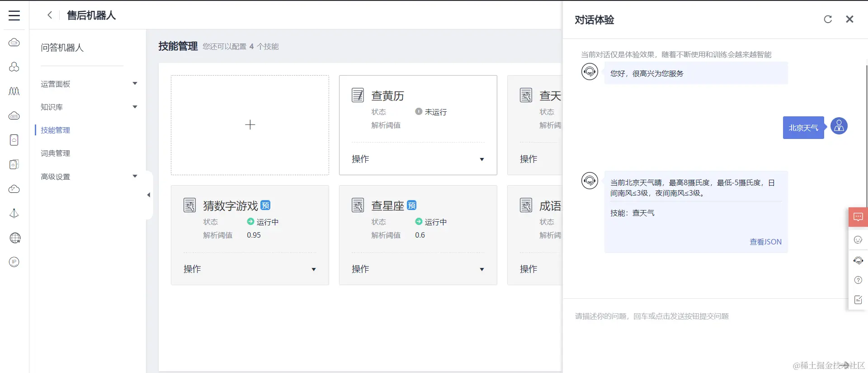Click the 0.6 threshold value

[x=420, y=235]
